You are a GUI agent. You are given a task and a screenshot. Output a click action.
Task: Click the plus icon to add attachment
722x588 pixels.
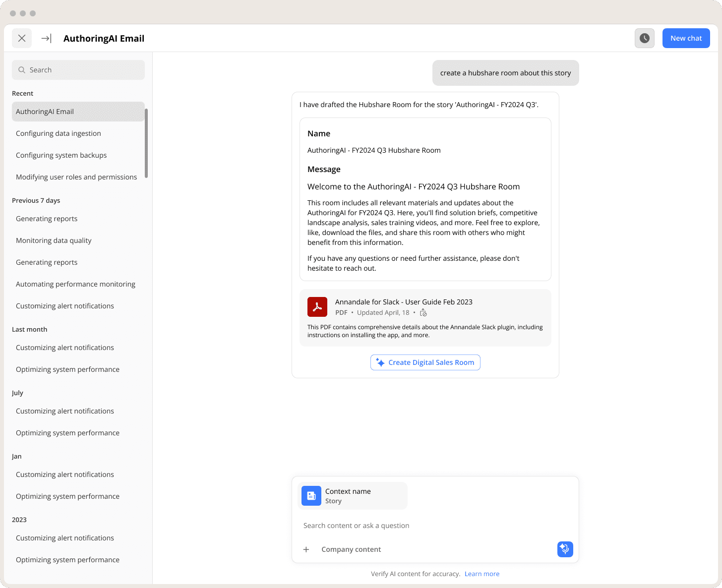pyautogui.click(x=306, y=549)
